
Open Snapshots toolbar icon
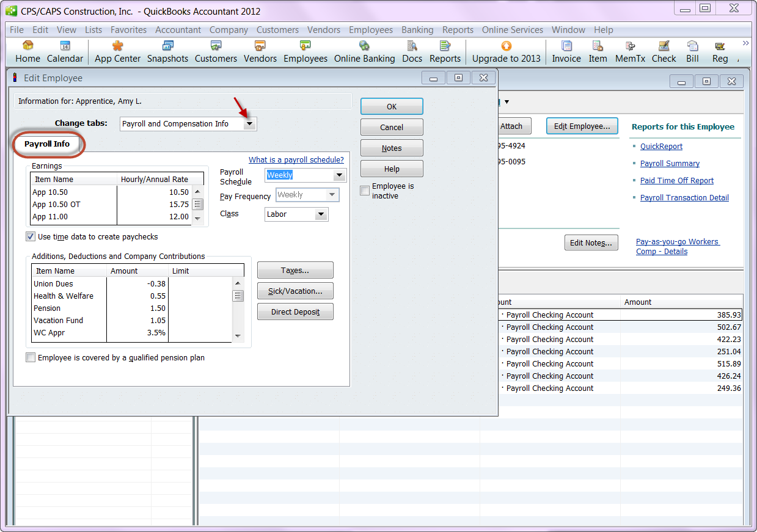[x=167, y=51]
